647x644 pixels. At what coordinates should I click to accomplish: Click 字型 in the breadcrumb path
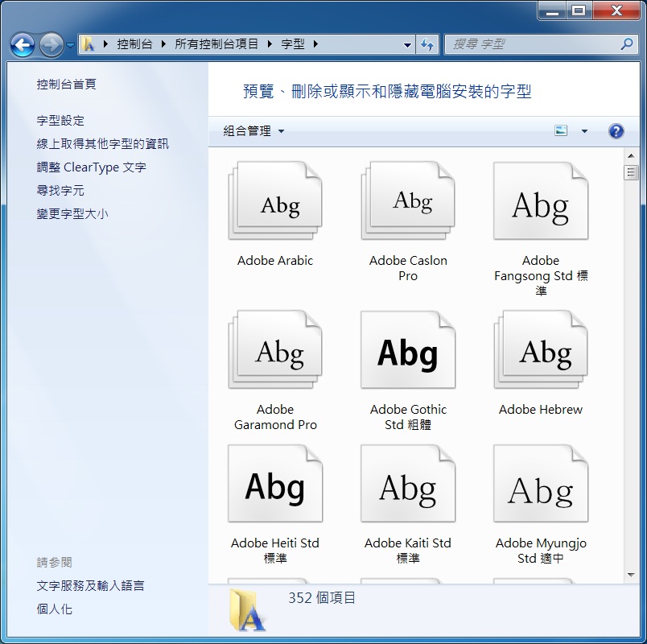(x=293, y=43)
